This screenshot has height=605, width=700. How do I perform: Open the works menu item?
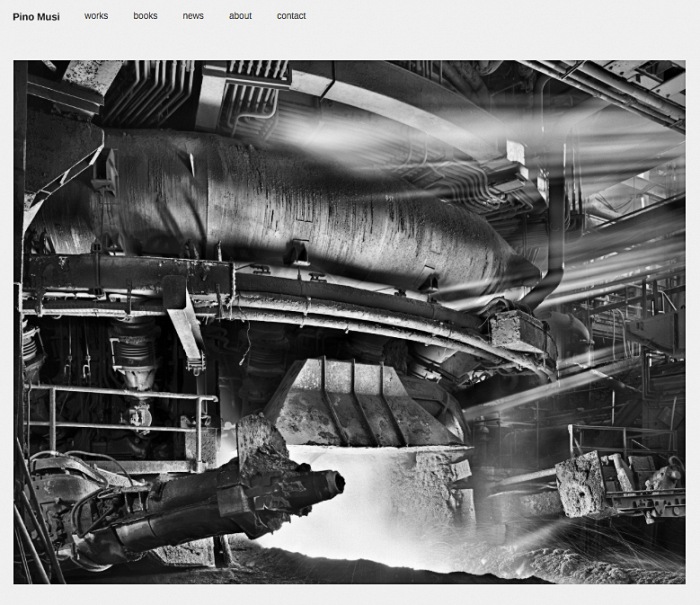pyautogui.click(x=96, y=16)
